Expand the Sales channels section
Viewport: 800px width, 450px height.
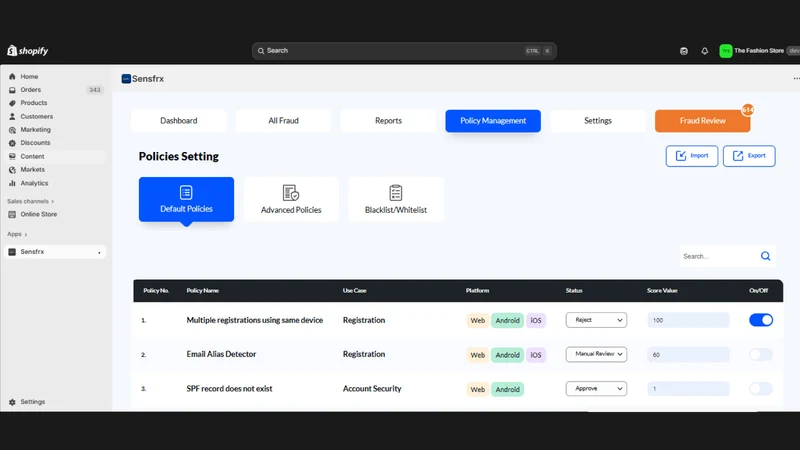[31, 202]
